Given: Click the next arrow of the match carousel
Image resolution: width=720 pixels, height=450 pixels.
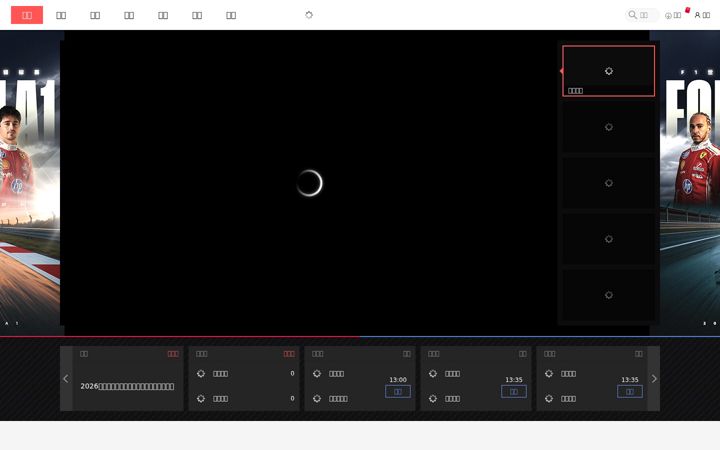Looking at the screenshot, I should pyautogui.click(x=654, y=378).
